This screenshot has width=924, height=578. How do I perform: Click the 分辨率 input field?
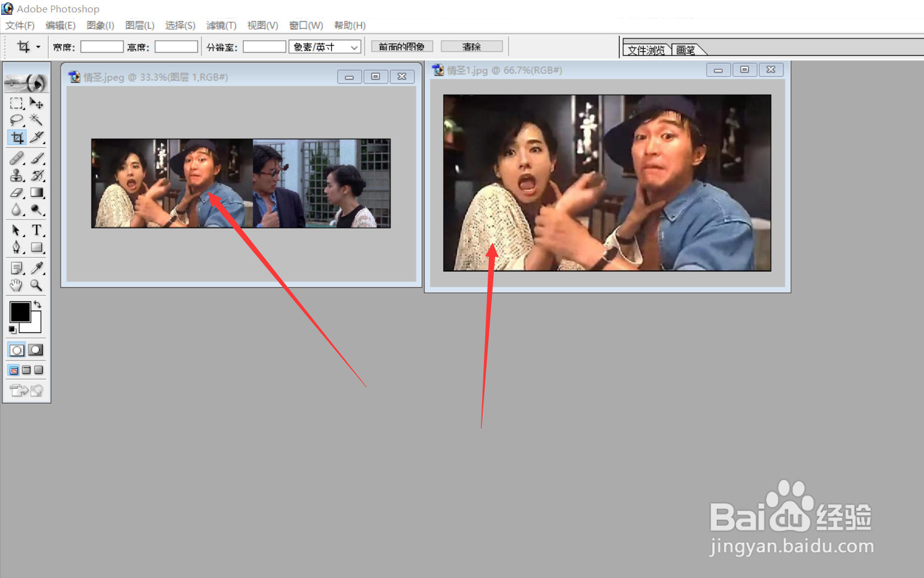(264, 47)
